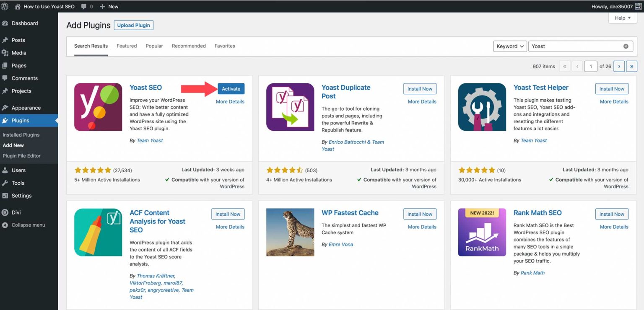Image resolution: width=644 pixels, height=310 pixels.
Task: Activate the Yoast SEO plugin
Action: point(231,88)
